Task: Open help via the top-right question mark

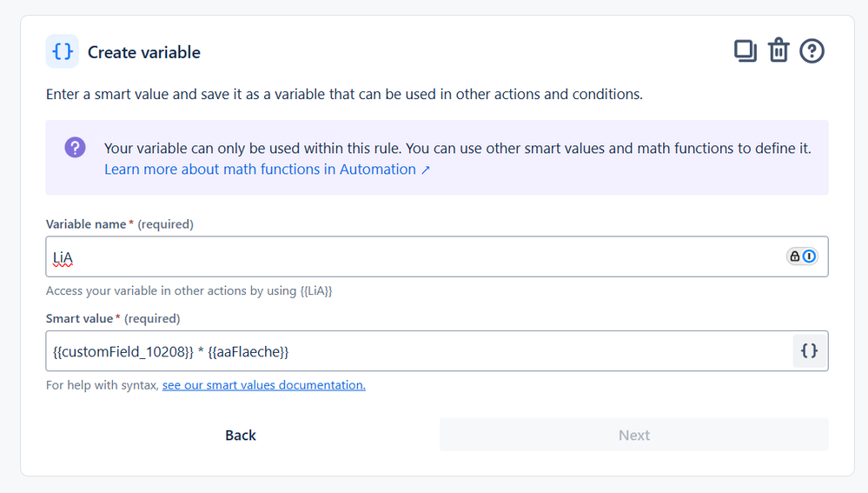Action: tap(812, 51)
